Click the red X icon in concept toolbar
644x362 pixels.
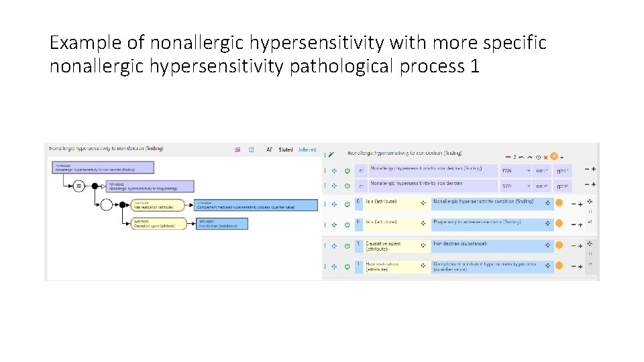click(545, 156)
